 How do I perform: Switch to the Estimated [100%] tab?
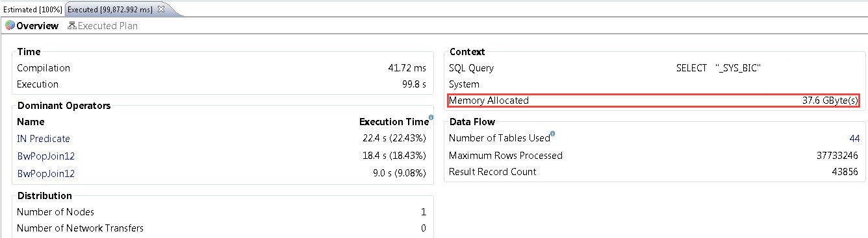pyautogui.click(x=32, y=9)
